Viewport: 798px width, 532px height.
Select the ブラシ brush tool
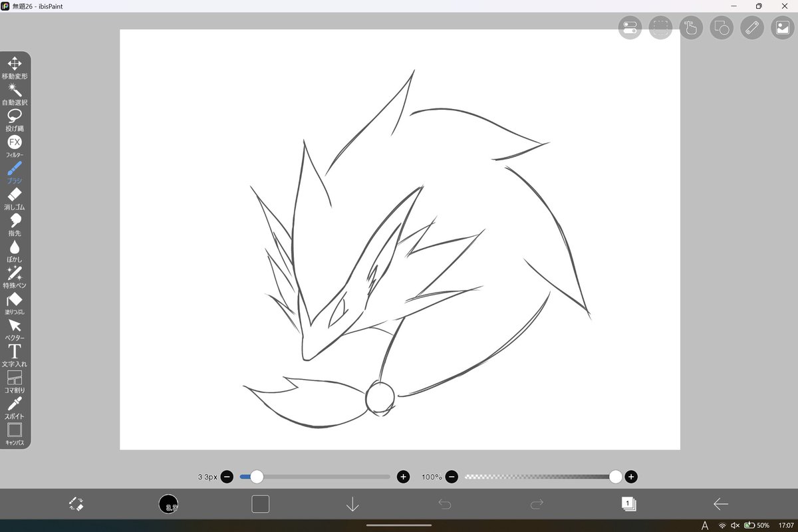point(15,173)
